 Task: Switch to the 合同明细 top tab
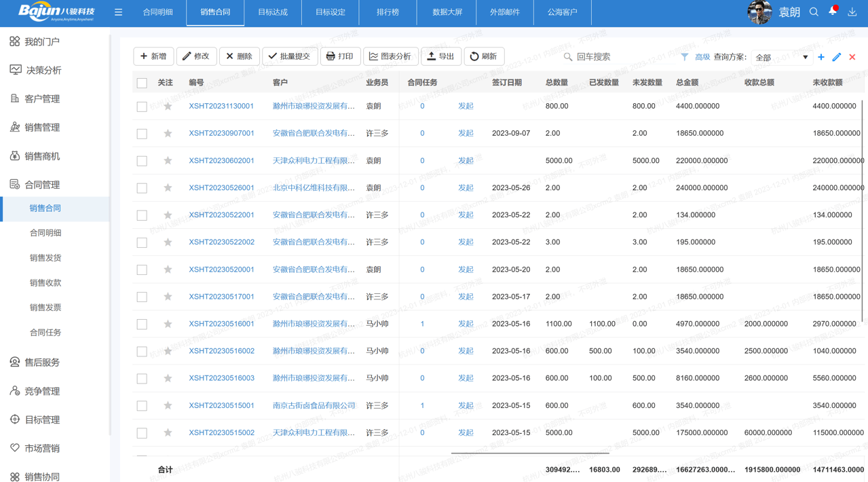pyautogui.click(x=157, y=12)
